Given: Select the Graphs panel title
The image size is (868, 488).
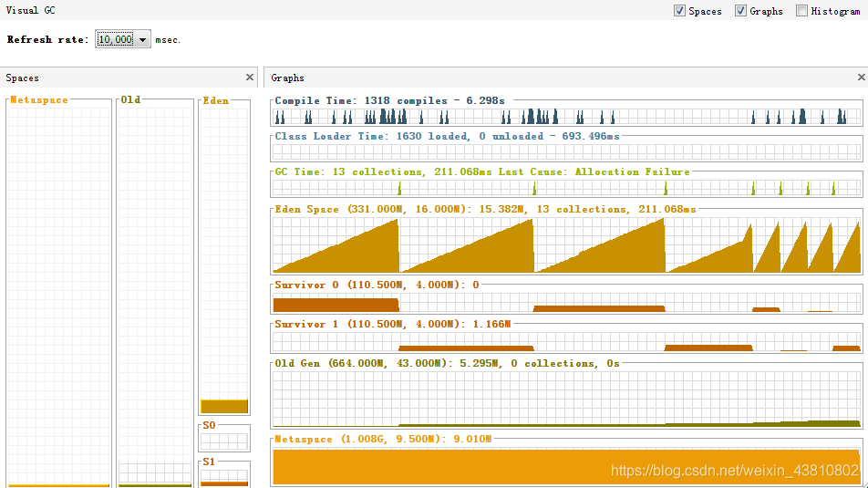Looking at the screenshot, I should point(287,78).
